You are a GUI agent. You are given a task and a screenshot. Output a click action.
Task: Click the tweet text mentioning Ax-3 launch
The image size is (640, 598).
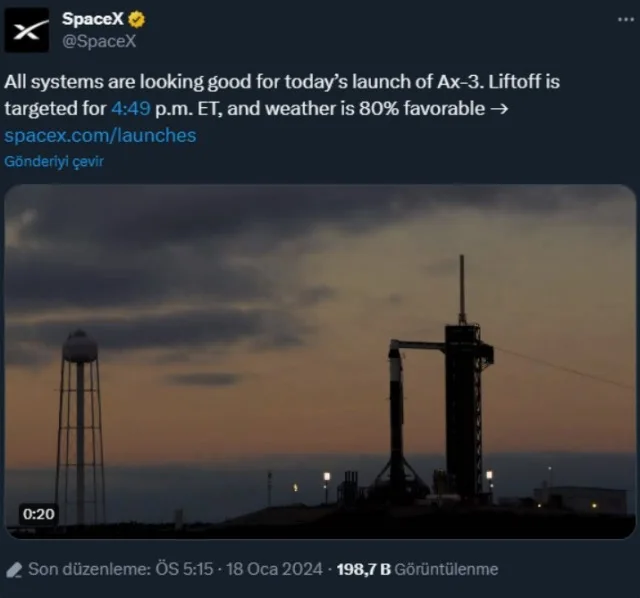coord(282,95)
